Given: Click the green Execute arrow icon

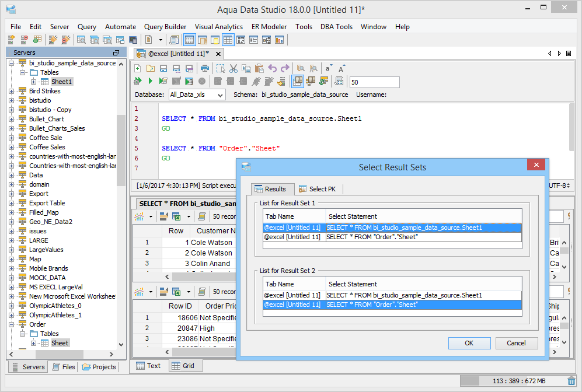Looking at the screenshot, I should [x=150, y=81].
